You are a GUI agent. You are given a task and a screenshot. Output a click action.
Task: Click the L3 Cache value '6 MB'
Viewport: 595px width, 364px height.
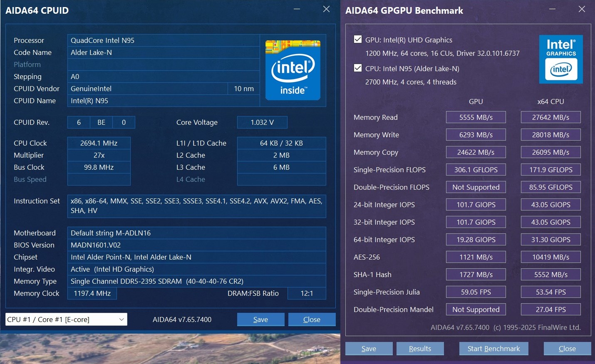click(x=281, y=167)
